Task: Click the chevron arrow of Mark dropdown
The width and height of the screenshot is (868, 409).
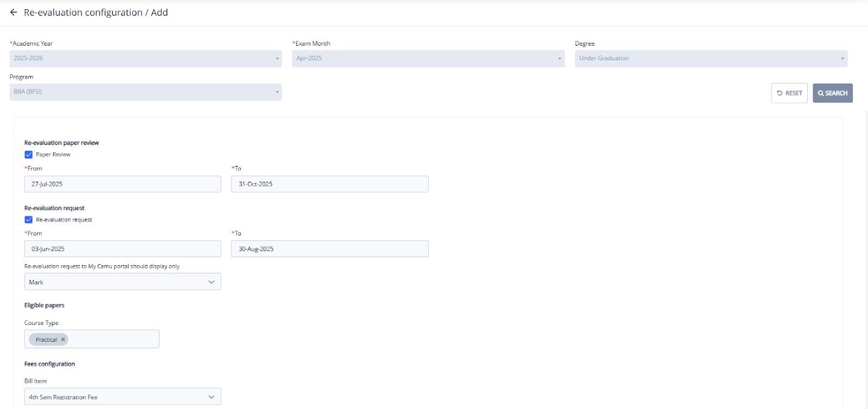Action: [x=212, y=282]
